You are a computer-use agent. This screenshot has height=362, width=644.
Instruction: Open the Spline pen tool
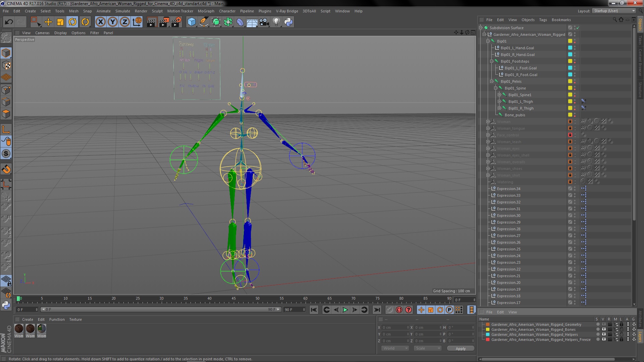click(204, 22)
